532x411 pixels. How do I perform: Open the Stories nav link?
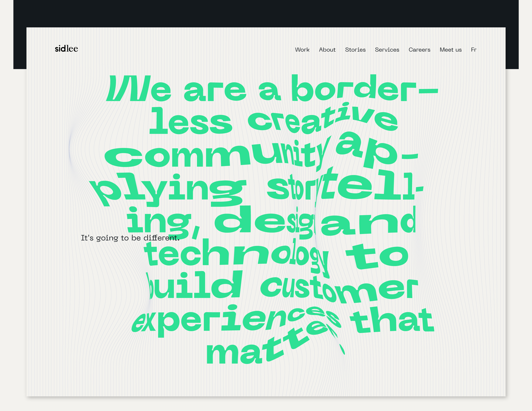(x=355, y=50)
